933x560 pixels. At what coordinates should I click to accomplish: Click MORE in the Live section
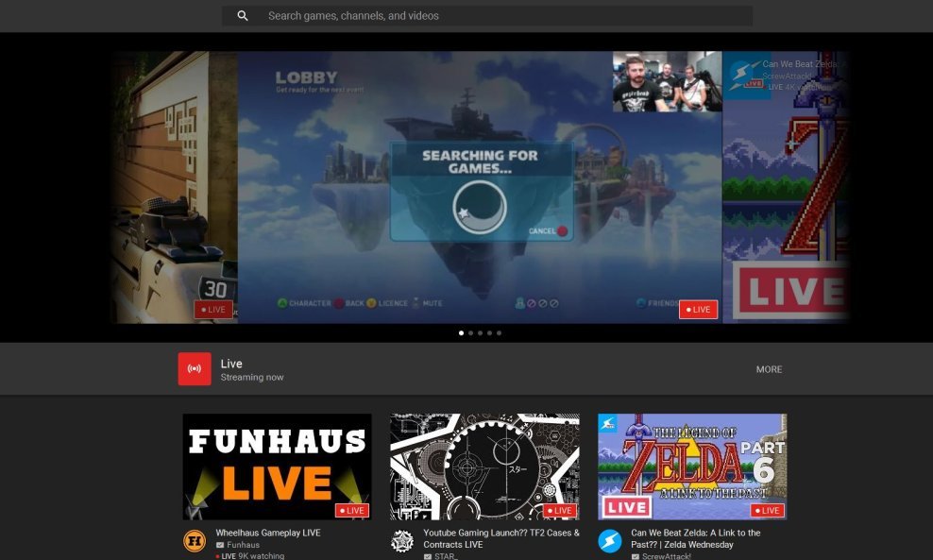click(769, 369)
